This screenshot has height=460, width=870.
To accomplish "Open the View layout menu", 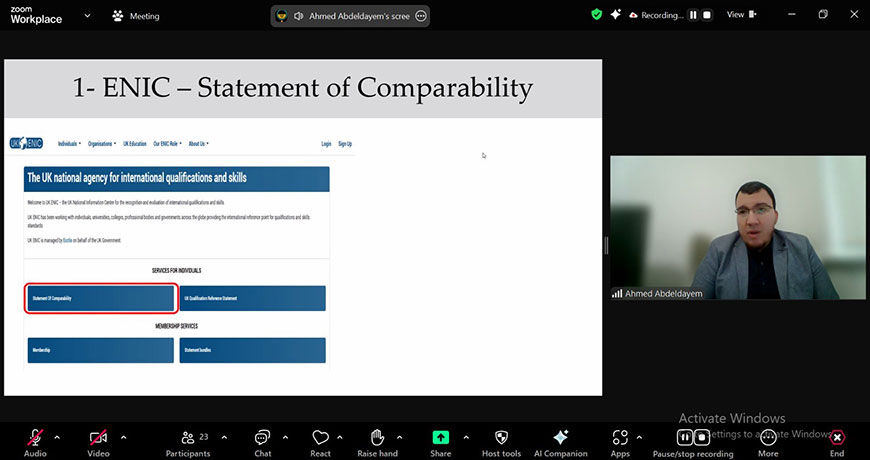I will 742,15.
